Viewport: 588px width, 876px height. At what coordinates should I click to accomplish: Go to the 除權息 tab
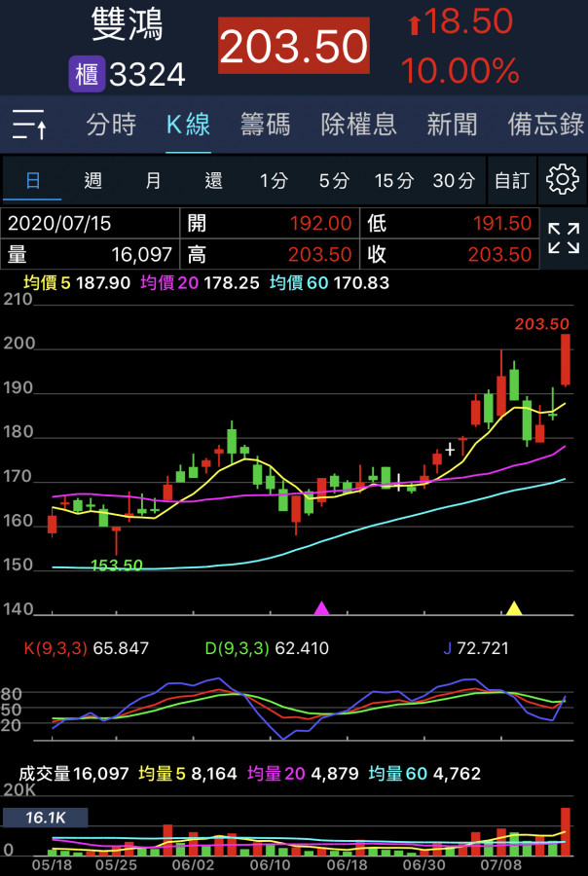pyautogui.click(x=358, y=125)
